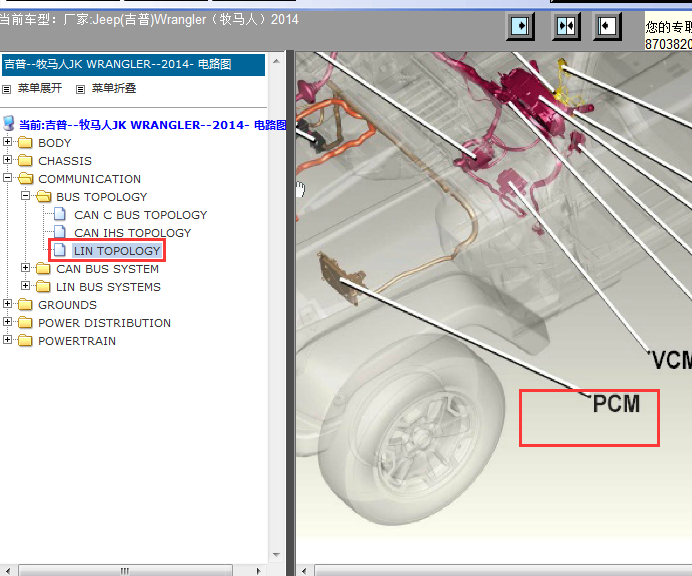This screenshot has height=576, width=692.
Task: Expand the POWERTRAIN folder node
Action: click(7, 339)
